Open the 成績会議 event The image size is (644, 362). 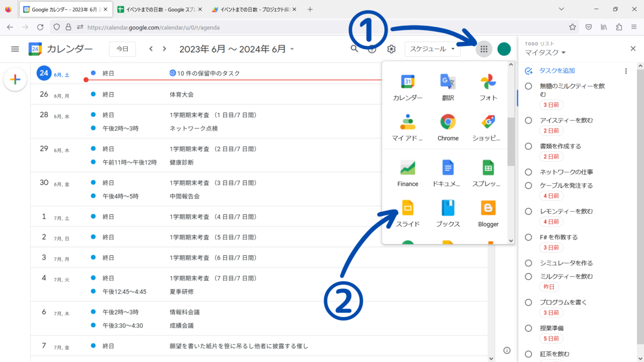[181, 325]
